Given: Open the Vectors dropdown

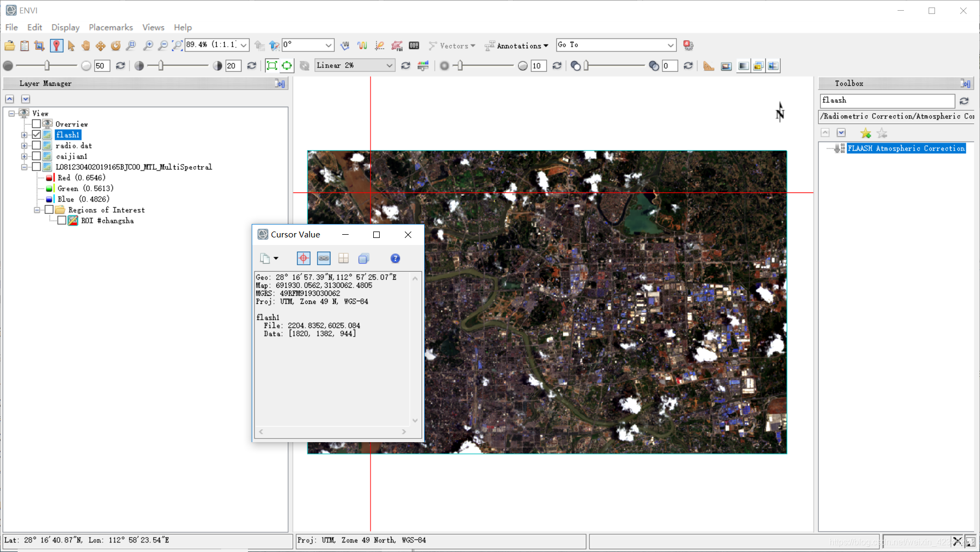Looking at the screenshot, I should point(453,46).
